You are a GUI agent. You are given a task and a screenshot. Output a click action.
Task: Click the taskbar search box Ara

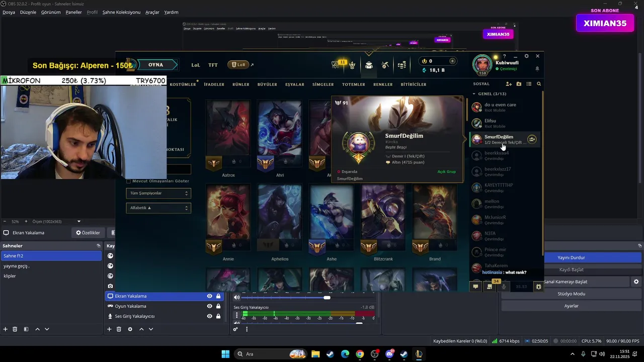pos(272,354)
